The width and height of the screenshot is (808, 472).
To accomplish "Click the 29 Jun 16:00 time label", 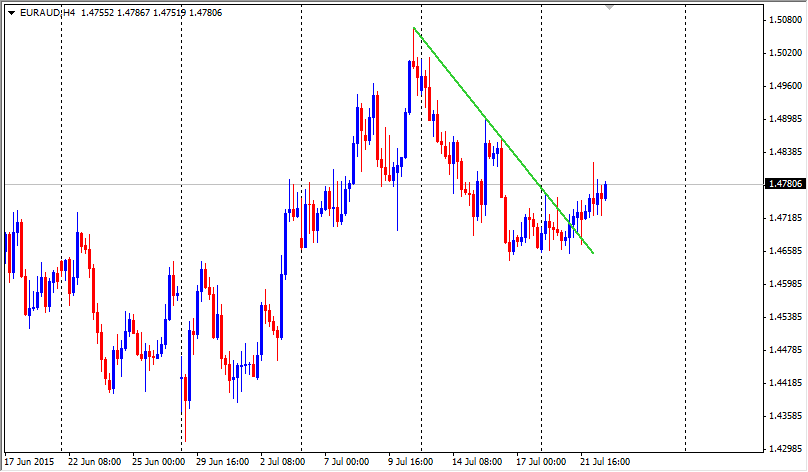I will (x=222, y=462).
